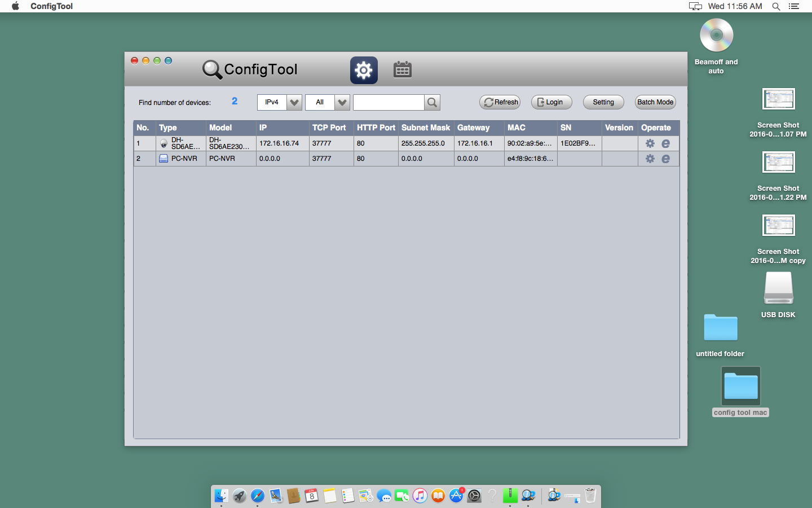812x508 pixels.
Task: Sort table by the Model column header
Action: click(x=231, y=128)
